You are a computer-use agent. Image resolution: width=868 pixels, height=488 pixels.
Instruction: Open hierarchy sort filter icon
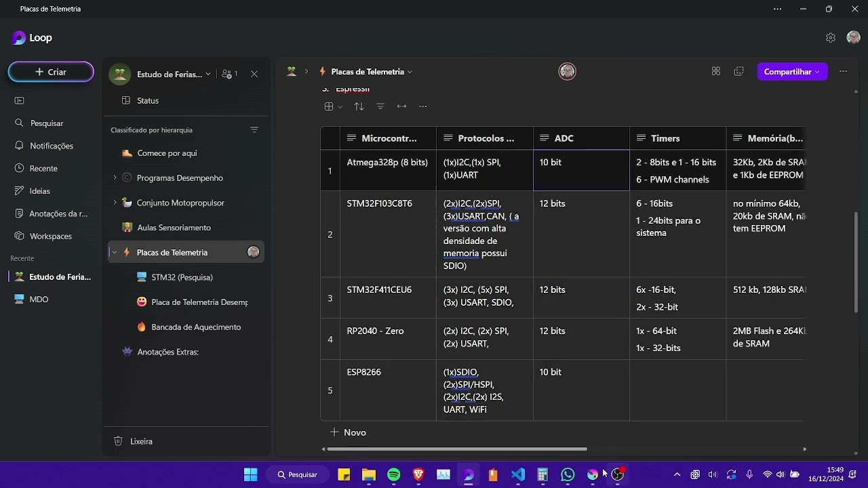click(254, 129)
